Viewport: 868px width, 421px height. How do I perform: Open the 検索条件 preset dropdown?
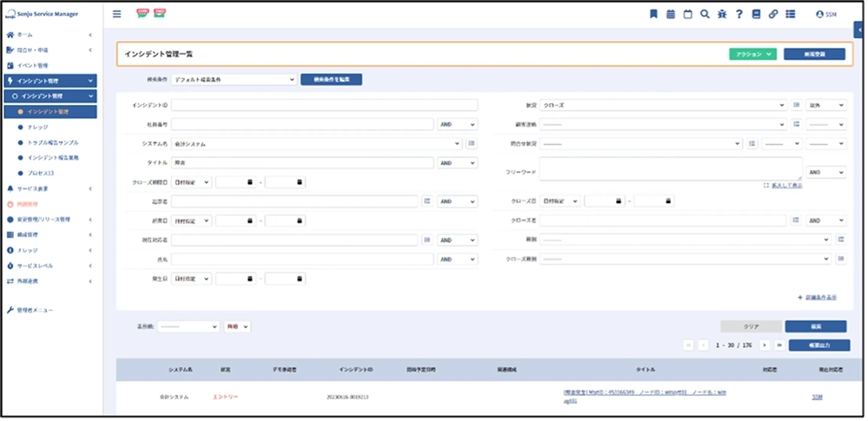pos(234,80)
